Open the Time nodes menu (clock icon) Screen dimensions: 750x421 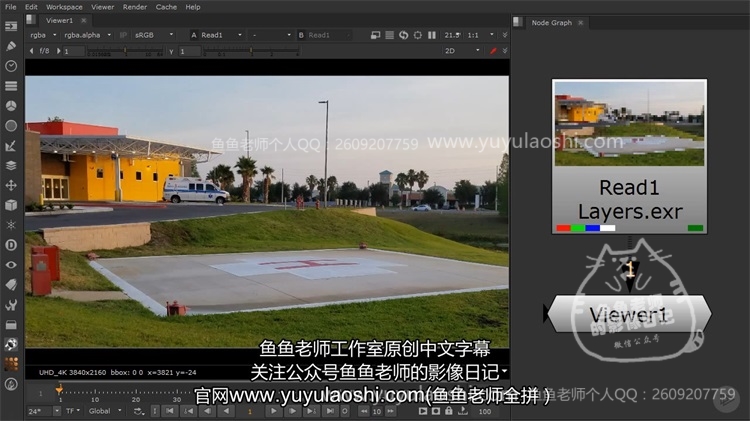(11, 66)
